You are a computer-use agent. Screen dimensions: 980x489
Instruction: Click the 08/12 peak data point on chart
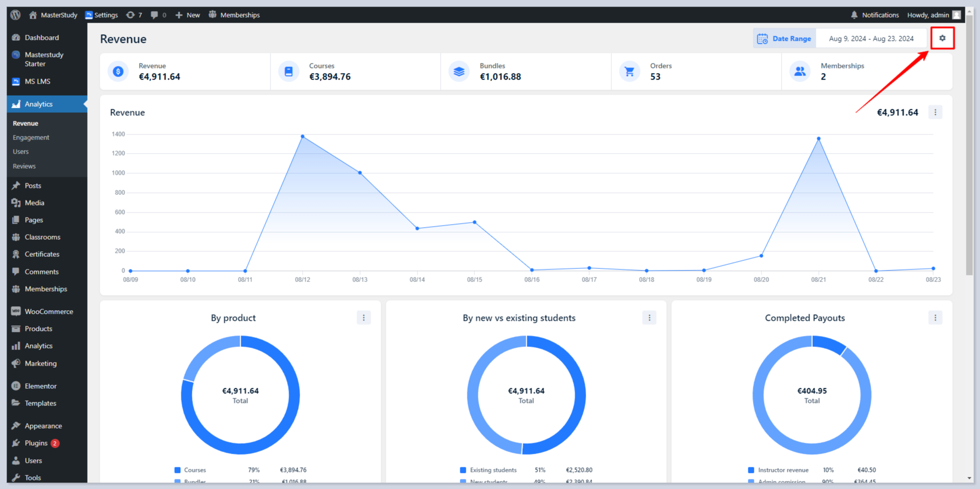(x=303, y=136)
